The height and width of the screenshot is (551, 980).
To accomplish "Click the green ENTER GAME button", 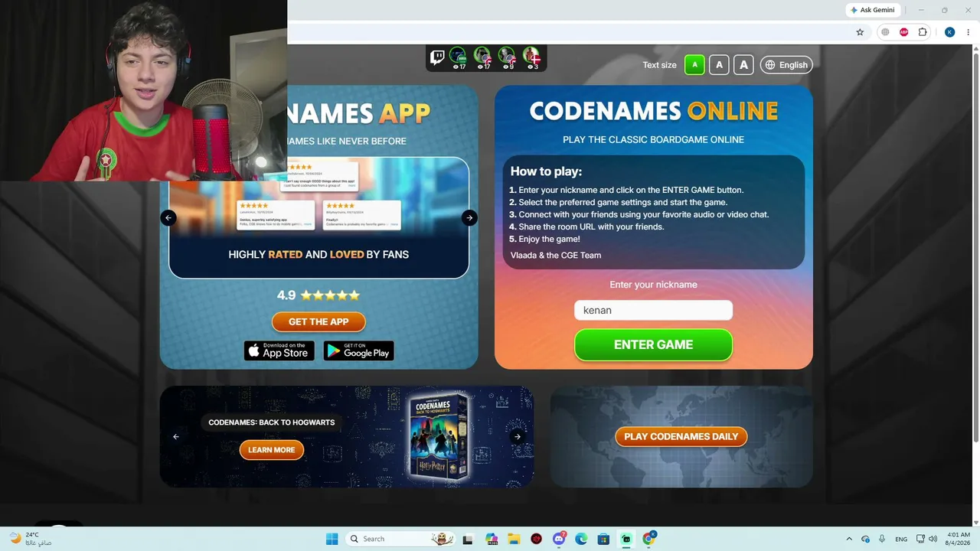I will click(x=653, y=345).
